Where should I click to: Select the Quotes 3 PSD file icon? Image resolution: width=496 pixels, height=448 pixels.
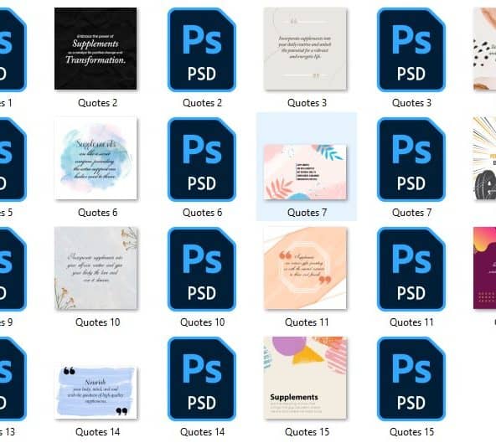coord(411,49)
